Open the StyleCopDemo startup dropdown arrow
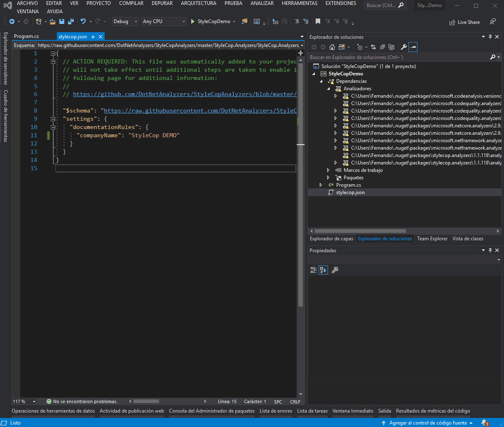Screen dimensions: 504x427 tap(234, 21)
